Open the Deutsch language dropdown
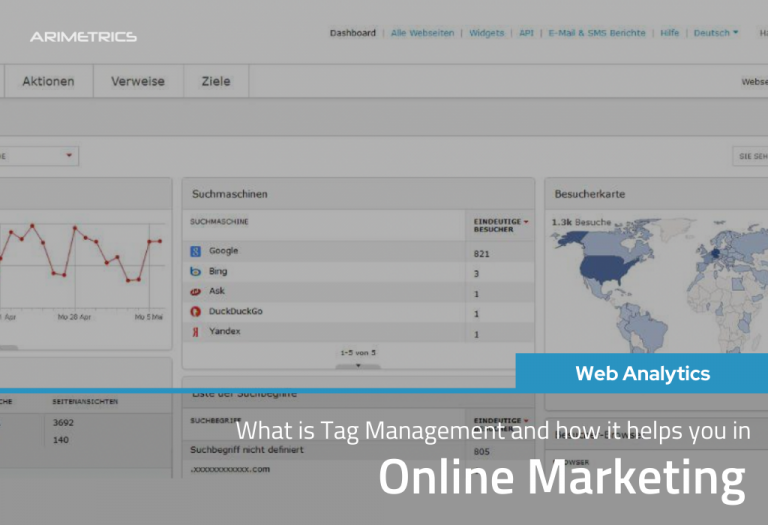768x525 pixels. click(715, 33)
